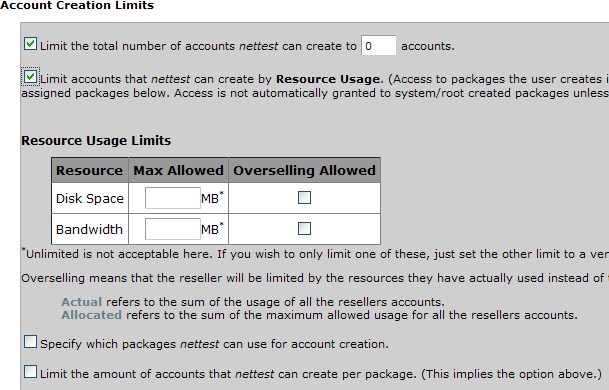Focus the Disk Space max allowed field
This screenshot has width=609, height=390.
click(173, 198)
